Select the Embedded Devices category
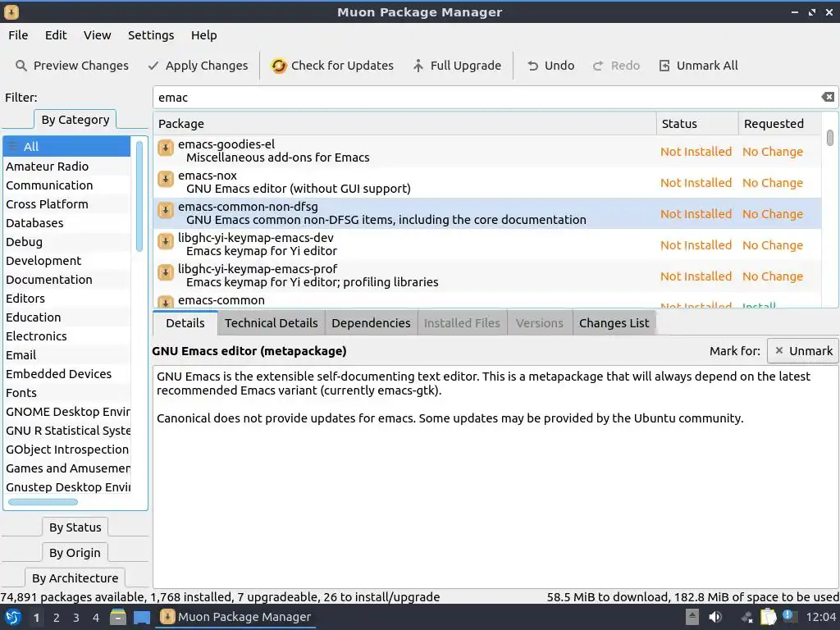Viewport: 840px width, 630px height. pos(67,374)
